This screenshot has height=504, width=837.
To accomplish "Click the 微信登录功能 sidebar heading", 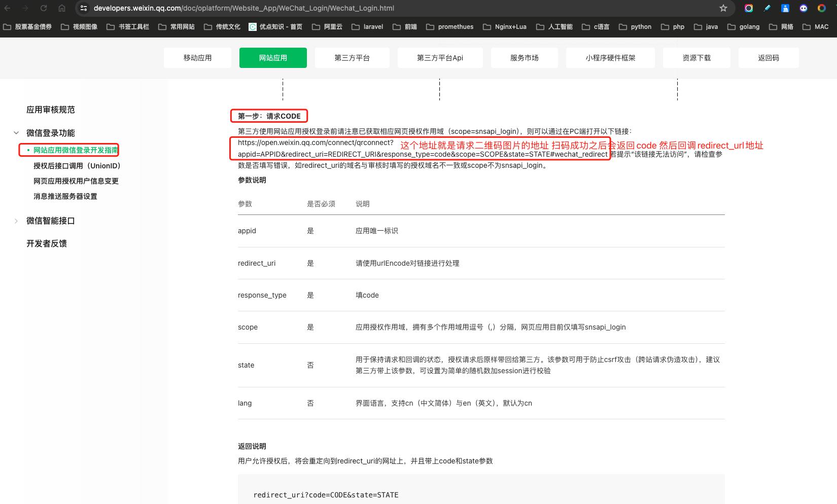I will tap(51, 133).
